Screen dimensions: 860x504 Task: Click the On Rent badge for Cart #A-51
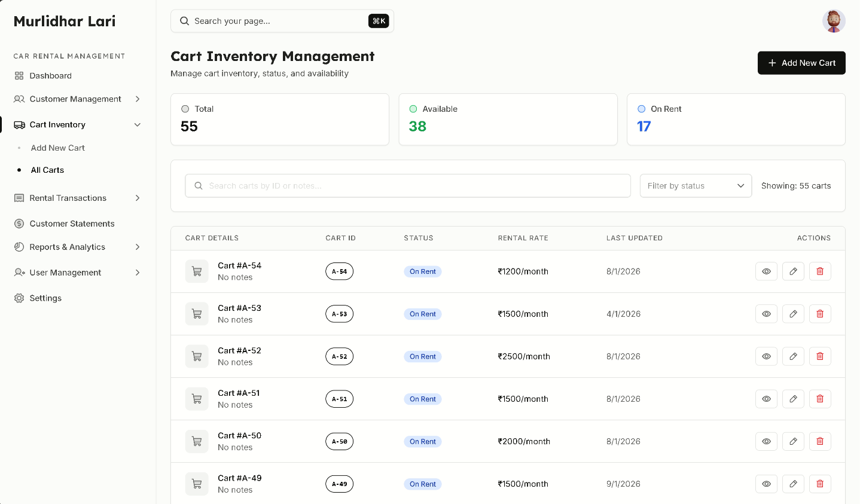422,399
